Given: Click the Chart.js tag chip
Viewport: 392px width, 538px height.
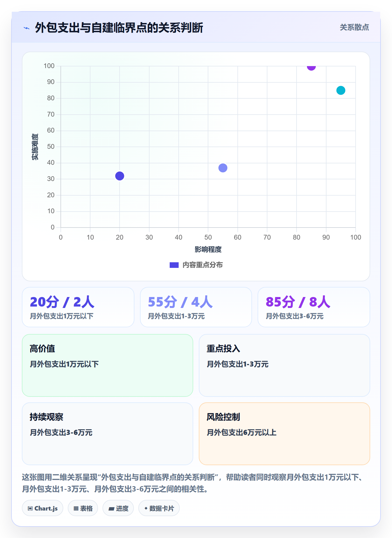Looking at the screenshot, I should (43, 508).
